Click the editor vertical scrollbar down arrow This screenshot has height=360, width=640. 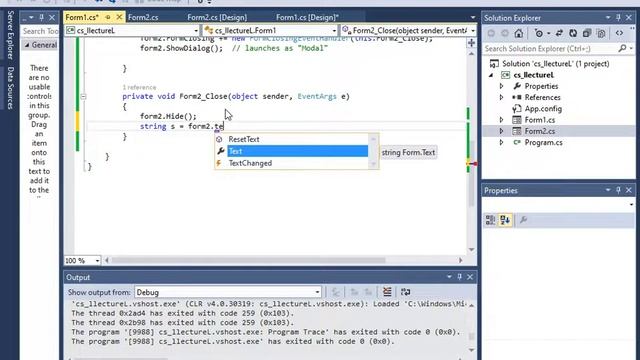point(471,249)
